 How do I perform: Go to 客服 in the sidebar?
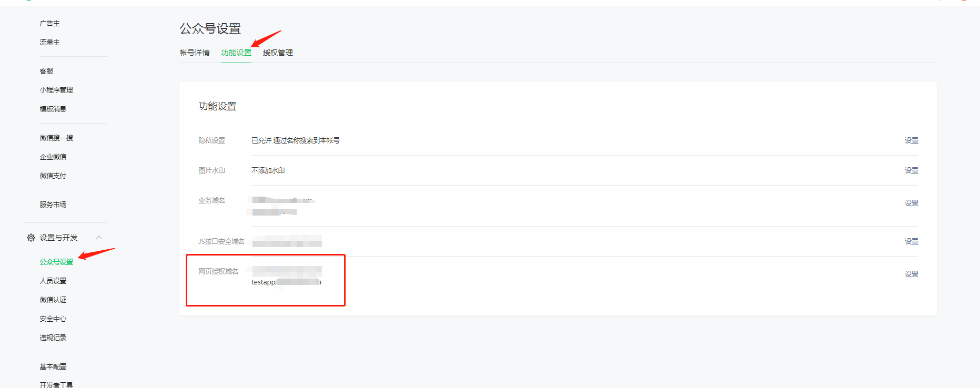pyautogui.click(x=46, y=71)
